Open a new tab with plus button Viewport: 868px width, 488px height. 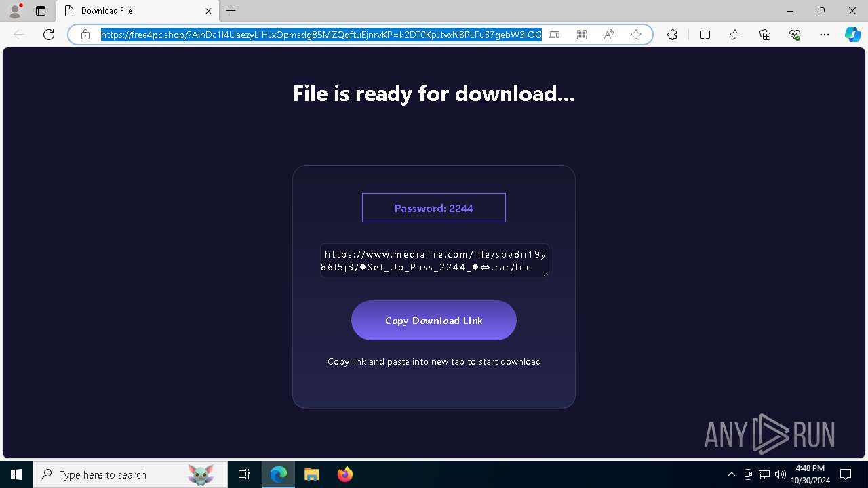click(x=231, y=11)
